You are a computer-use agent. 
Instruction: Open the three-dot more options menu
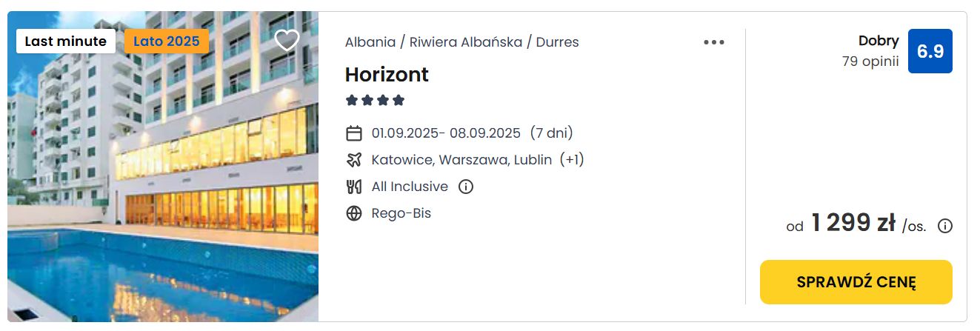[713, 42]
